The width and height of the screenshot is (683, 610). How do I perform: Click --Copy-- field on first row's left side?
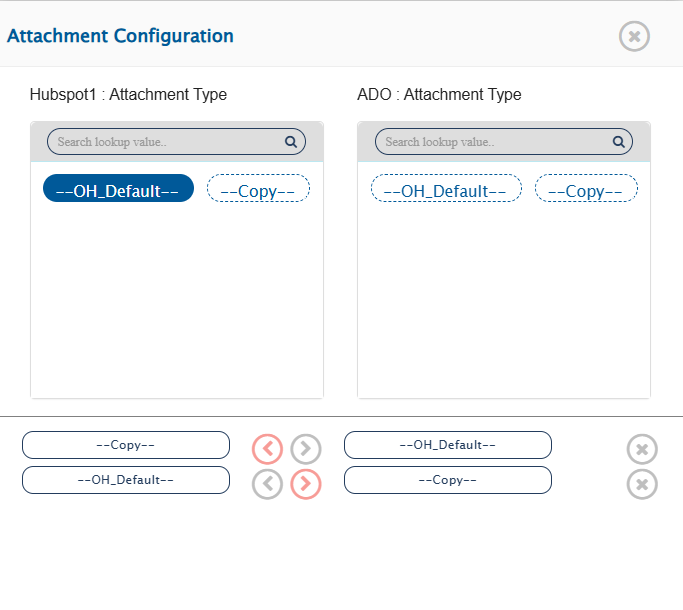126,445
